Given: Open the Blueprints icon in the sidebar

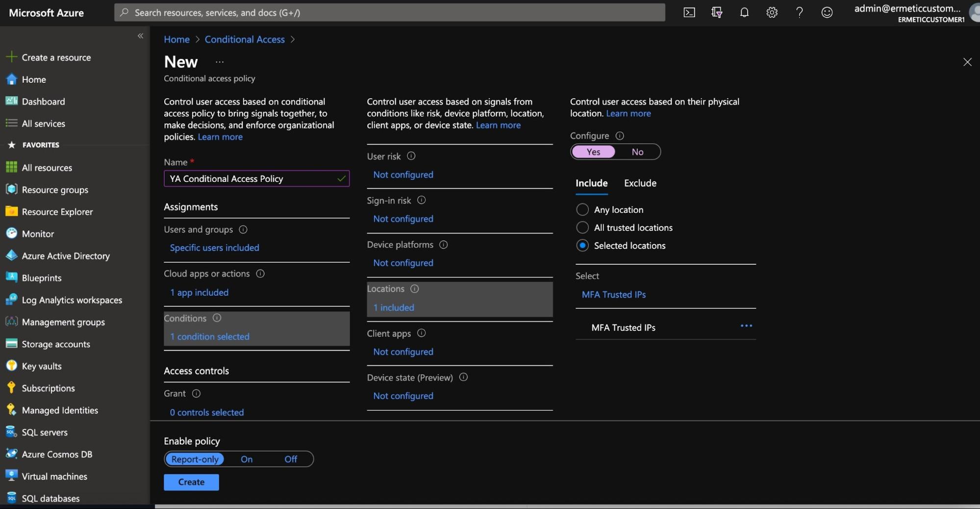Looking at the screenshot, I should [11, 278].
